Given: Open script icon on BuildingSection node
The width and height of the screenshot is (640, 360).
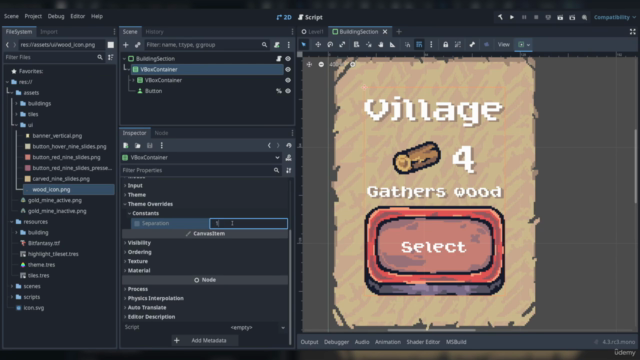Looking at the screenshot, I should tap(279, 59).
